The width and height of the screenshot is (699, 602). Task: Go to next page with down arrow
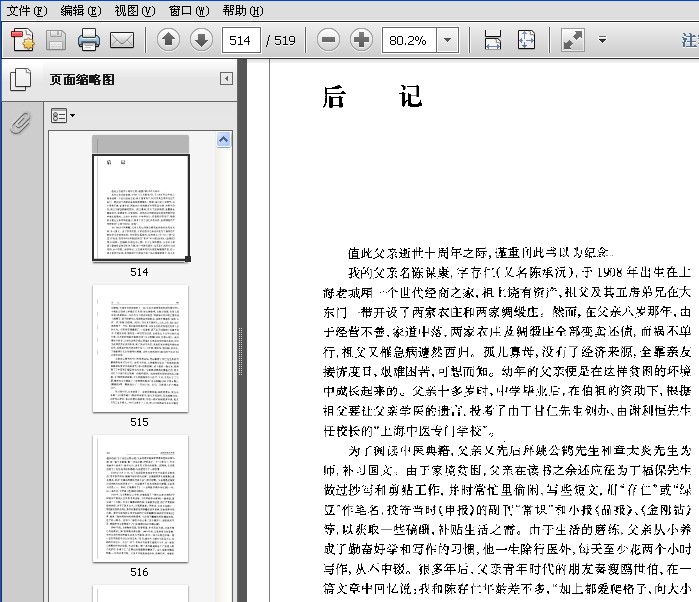click(x=201, y=40)
